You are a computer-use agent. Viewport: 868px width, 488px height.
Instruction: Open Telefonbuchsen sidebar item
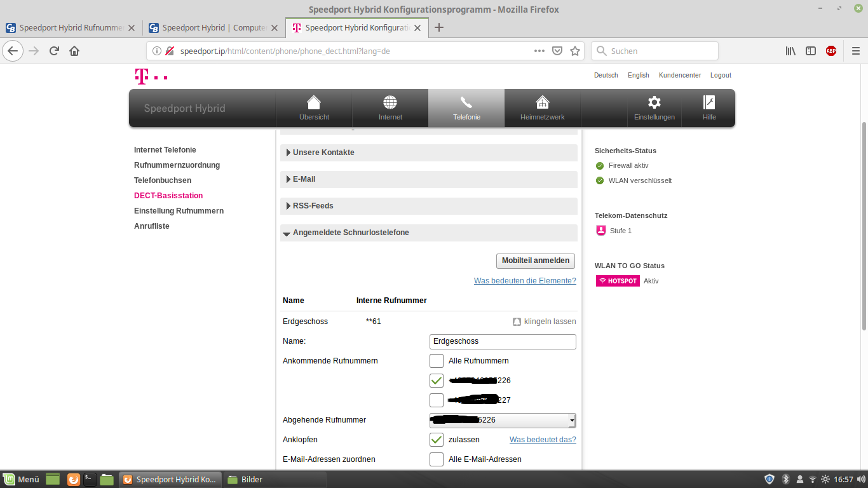click(x=163, y=180)
